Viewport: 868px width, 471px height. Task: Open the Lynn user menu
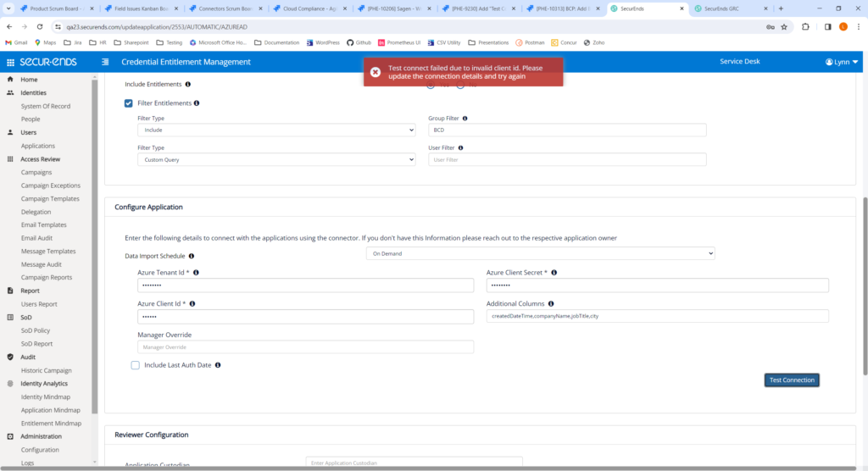coord(842,62)
